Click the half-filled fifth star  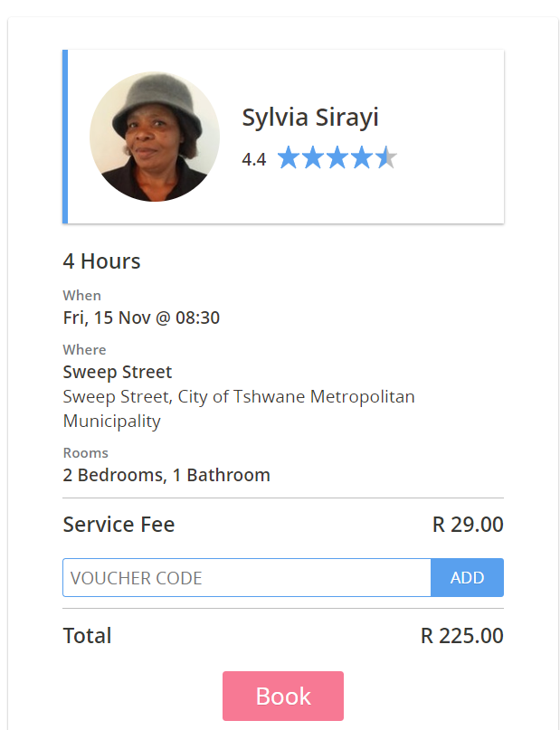pos(385,157)
